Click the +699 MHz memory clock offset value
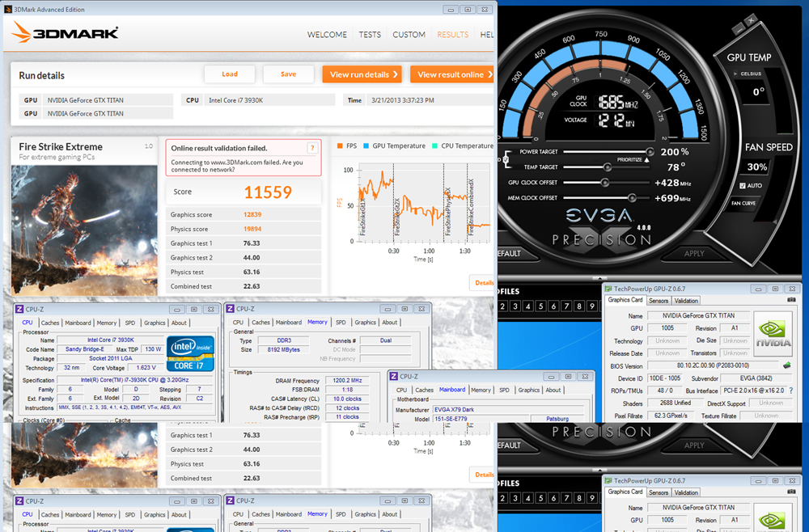The image size is (809, 532). (x=672, y=198)
